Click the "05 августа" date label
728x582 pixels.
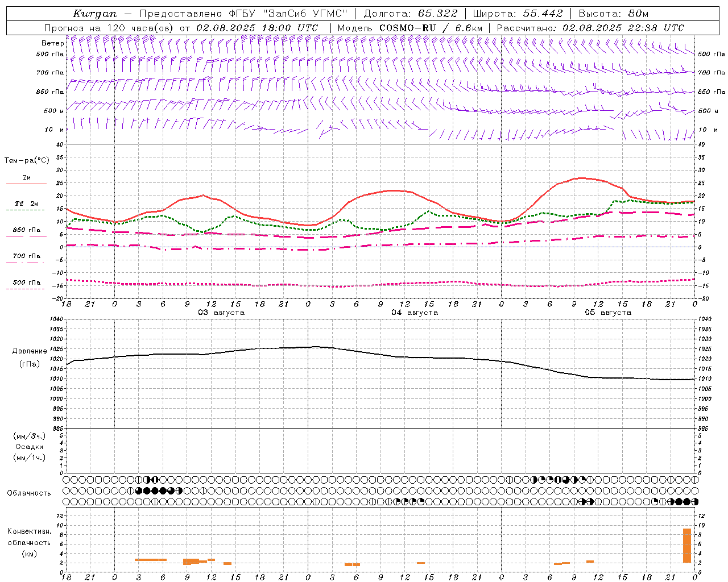[x=608, y=313]
